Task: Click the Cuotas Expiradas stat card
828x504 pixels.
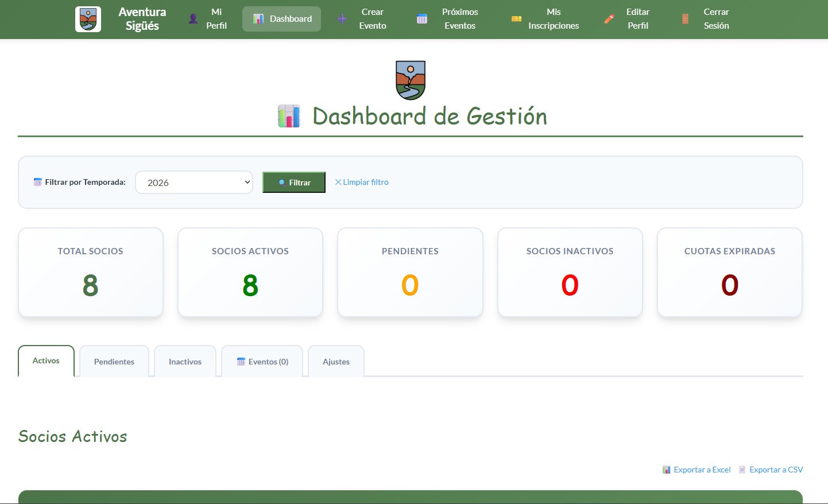Action: (730, 273)
